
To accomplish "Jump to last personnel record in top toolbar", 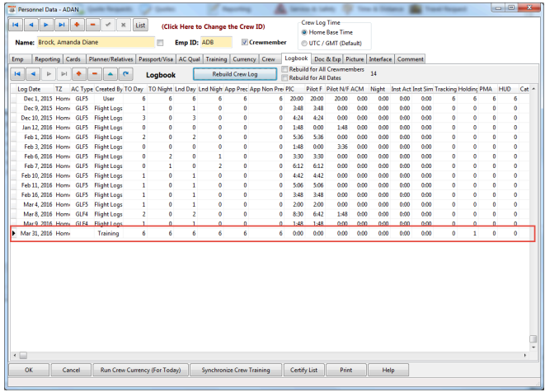I will [62, 25].
